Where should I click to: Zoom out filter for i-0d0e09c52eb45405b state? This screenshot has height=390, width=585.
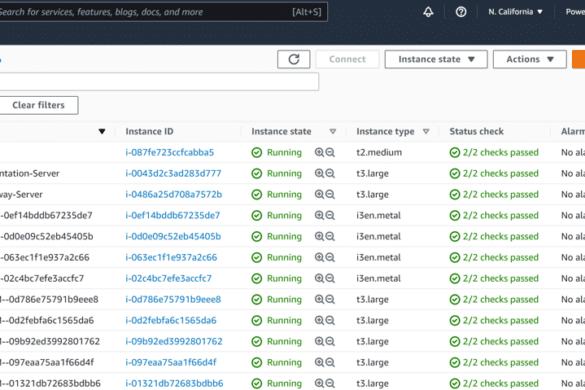click(330, 236)
